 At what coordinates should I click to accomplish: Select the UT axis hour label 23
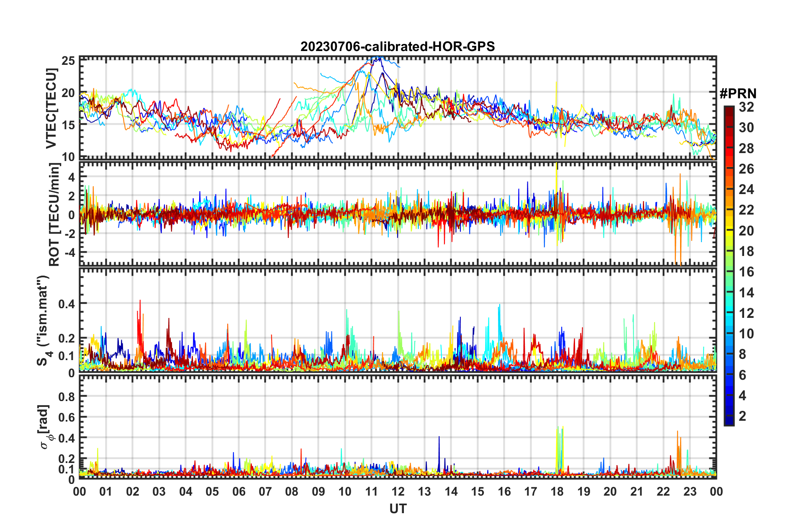point(690,491)
